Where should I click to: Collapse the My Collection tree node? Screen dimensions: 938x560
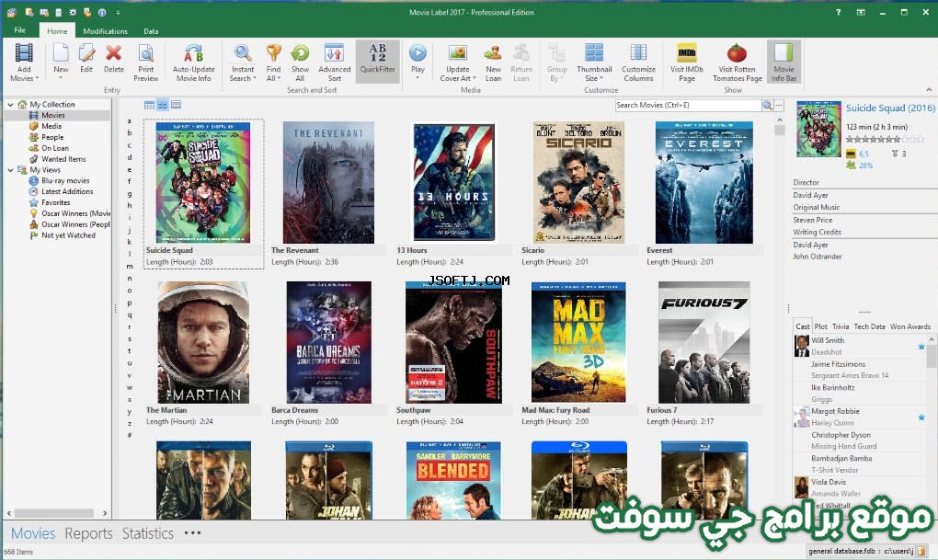coord(10,105)
